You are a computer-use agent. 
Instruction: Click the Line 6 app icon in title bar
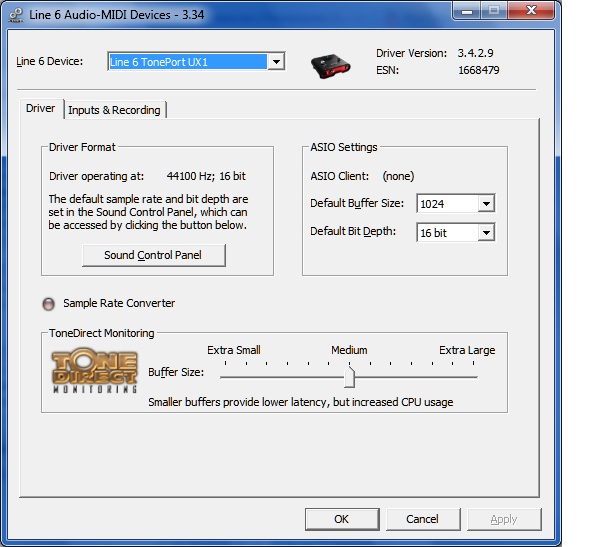coord(16,15)
